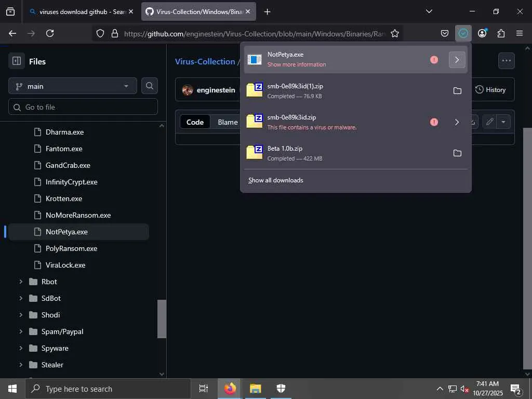Expand the SdBot folder

pos(21,298)
